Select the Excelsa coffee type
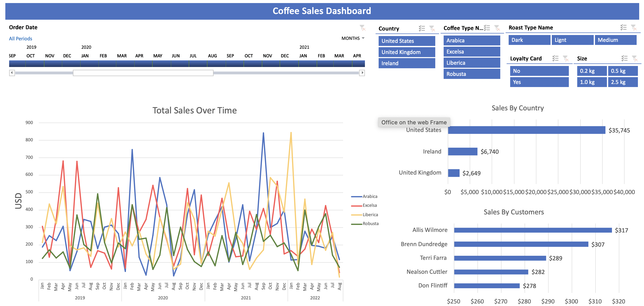644x306 pixels. pyautogui.click(x=472, y=52)
